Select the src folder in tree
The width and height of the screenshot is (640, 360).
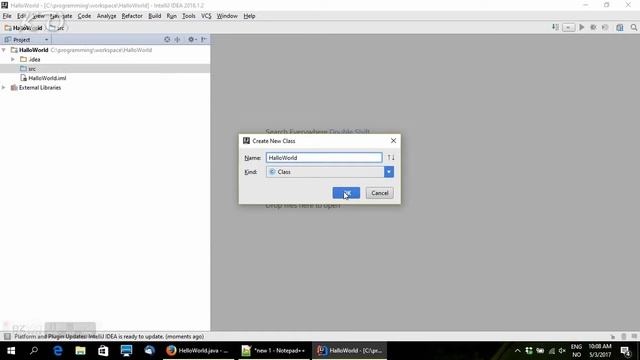(x=32, y=69)
